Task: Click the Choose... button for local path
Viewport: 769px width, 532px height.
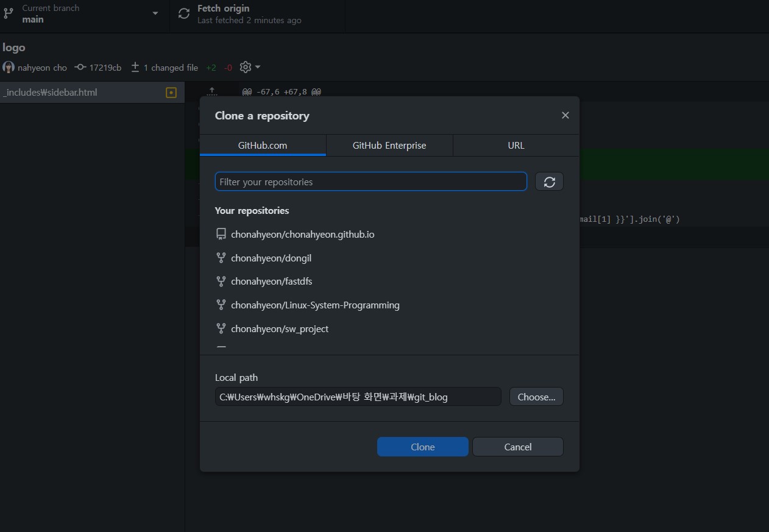Action: pyautogui.click(x=536, y=396)
